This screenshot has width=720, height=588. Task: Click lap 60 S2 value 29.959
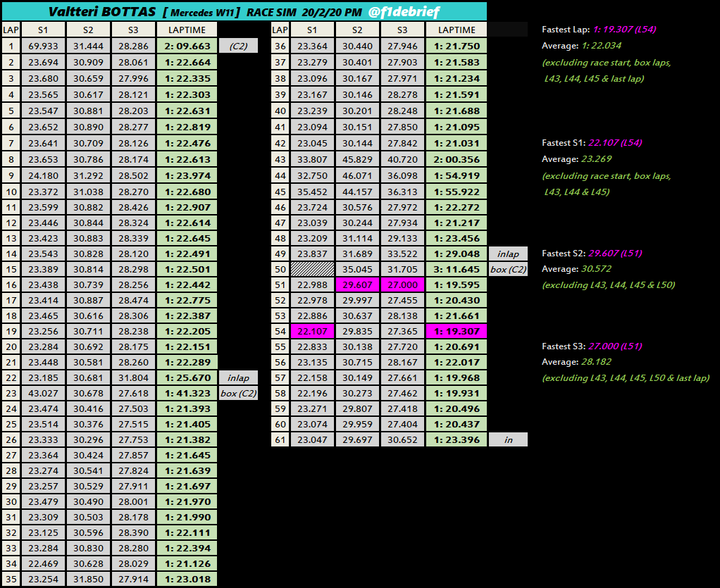coord(357,425)
